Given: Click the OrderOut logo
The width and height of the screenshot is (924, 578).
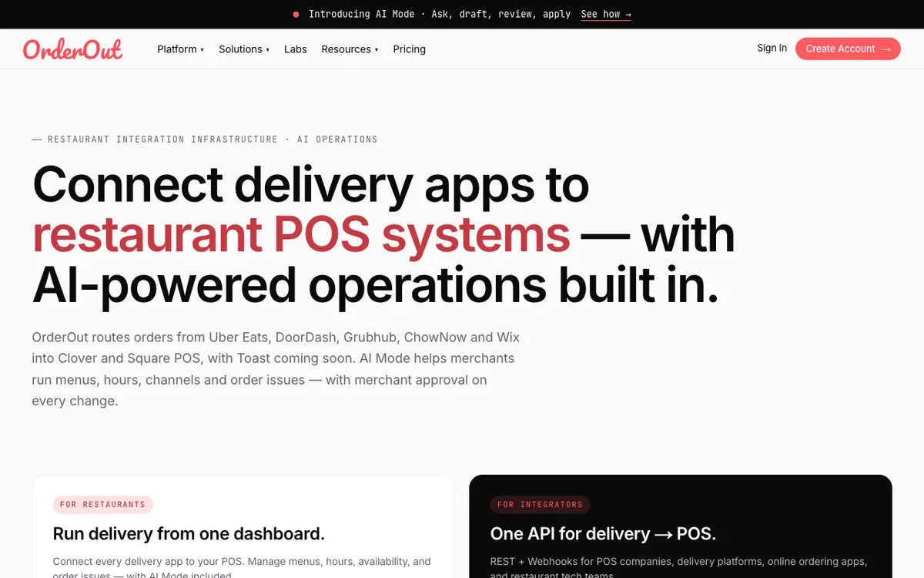Looking at the screenshot, I should [x=72, y=49].
